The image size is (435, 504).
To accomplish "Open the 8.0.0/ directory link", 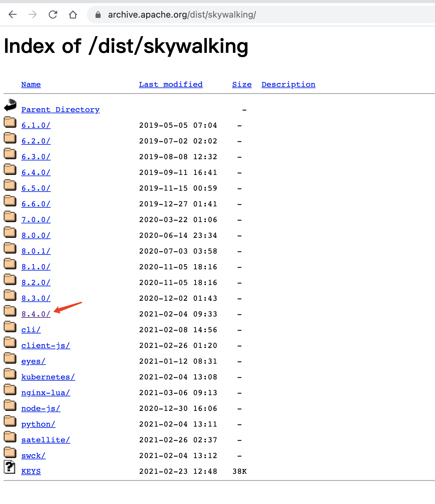I will click(36, 236).
